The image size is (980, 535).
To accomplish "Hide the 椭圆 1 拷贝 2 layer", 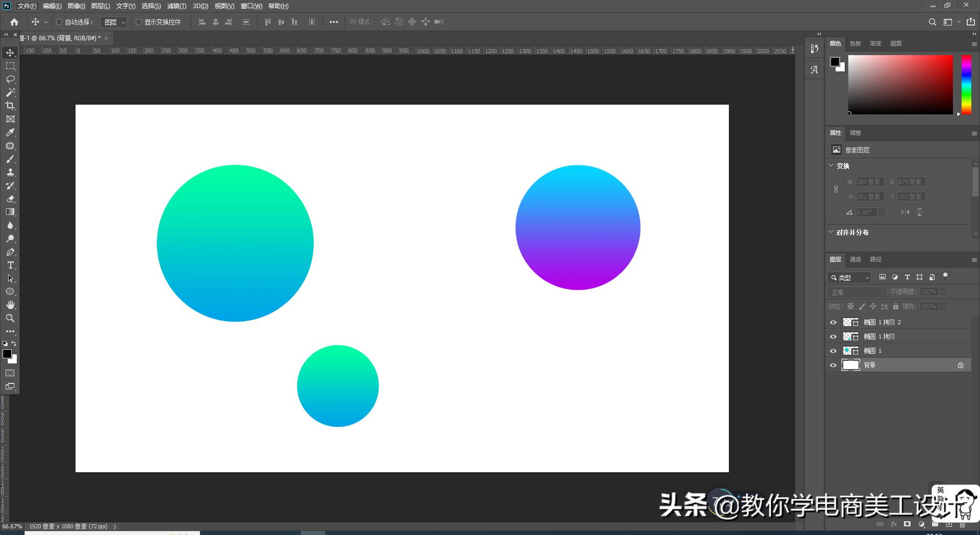I will pyautogui.click(x=834, y=322).
